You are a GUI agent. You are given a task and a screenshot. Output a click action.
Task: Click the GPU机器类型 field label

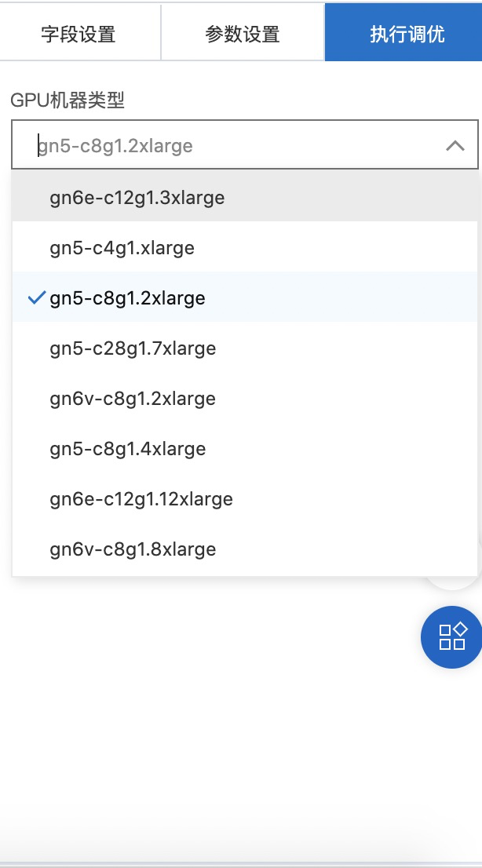click(68, 100)
